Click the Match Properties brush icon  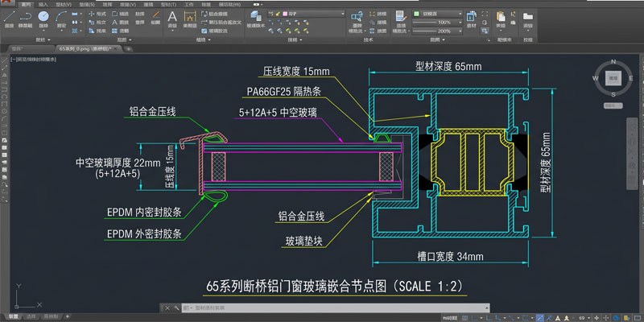click(401, 16)
